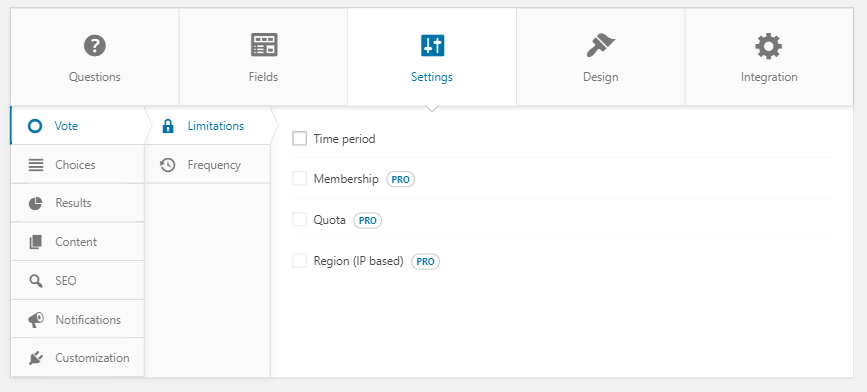Open Integration via the gear icon
867x392 pixels.
pos(769,46)
